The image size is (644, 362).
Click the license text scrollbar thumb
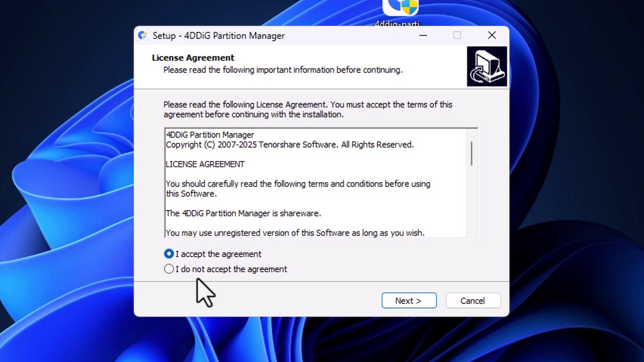pos(471,153)
